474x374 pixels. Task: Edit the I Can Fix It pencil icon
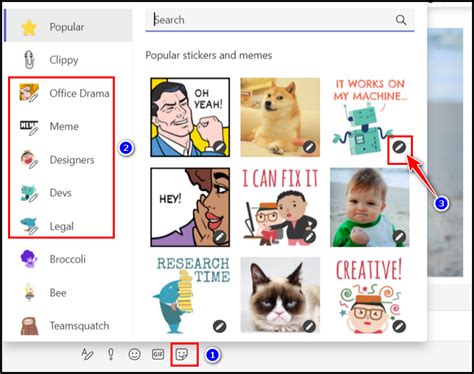(309, 237)
